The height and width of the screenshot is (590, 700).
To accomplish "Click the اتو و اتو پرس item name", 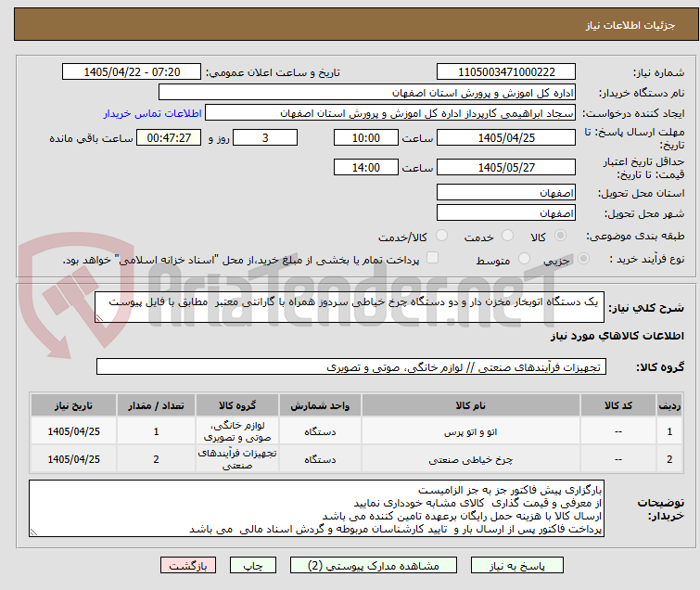I will coord(471,432).
